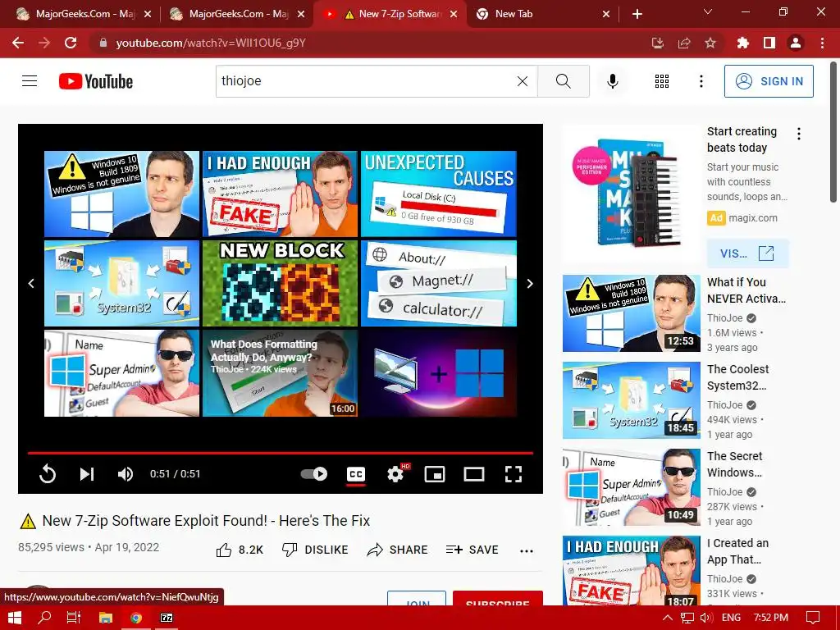Open What Does Formatting Actually Do endscreen video

[x=281, y=373]
